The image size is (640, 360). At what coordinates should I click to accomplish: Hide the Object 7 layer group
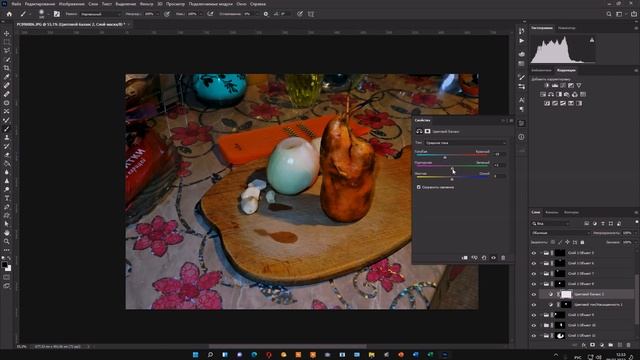[533, 273]
